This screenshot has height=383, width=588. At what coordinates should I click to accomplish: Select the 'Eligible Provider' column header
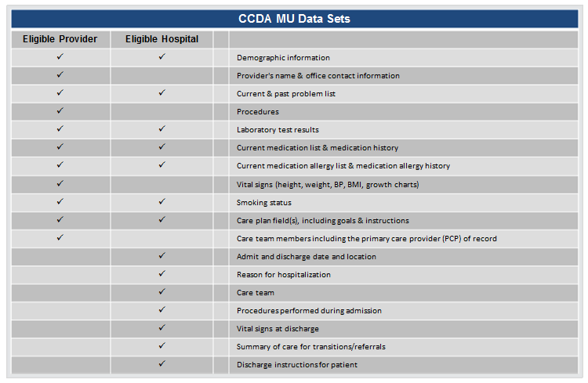(x=60, y=39)
